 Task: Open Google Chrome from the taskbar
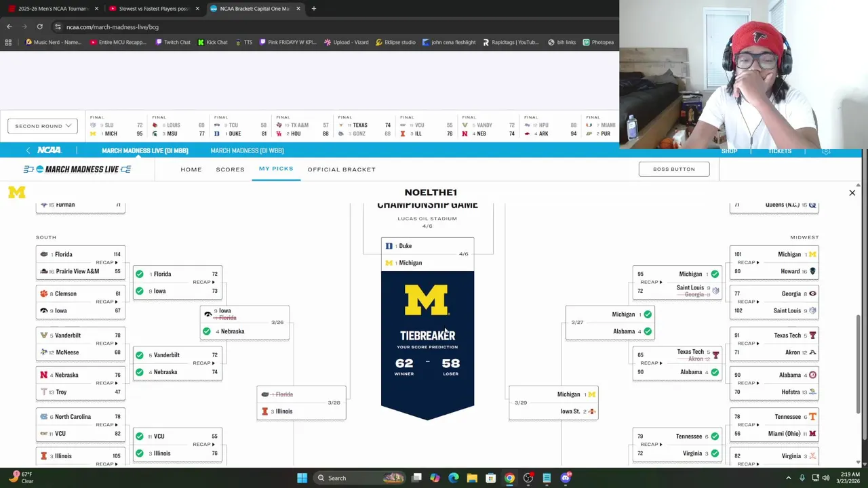(509, 479)
